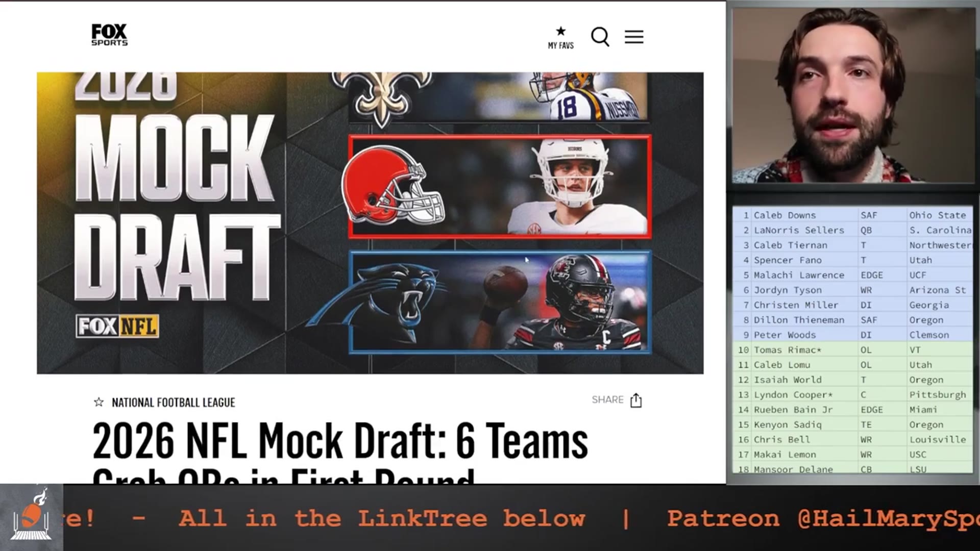Select the Peter Woods row
This screenshot has height=551, width=980.
853,335
